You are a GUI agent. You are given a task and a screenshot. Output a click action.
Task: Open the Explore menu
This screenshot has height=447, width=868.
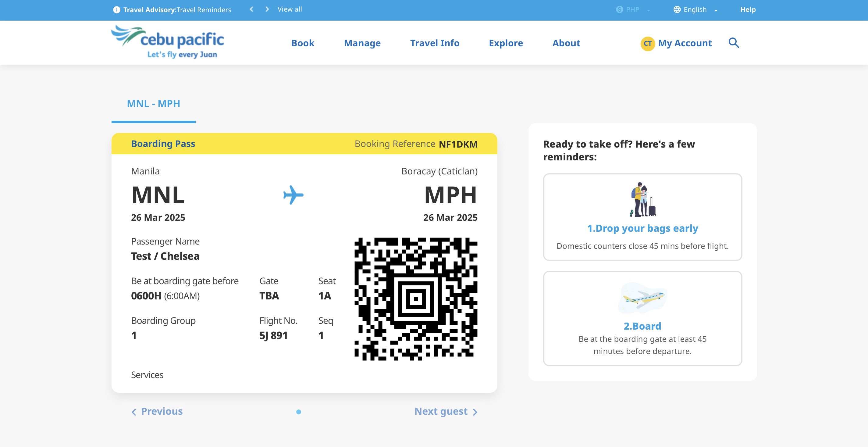[x=506, y=43]
